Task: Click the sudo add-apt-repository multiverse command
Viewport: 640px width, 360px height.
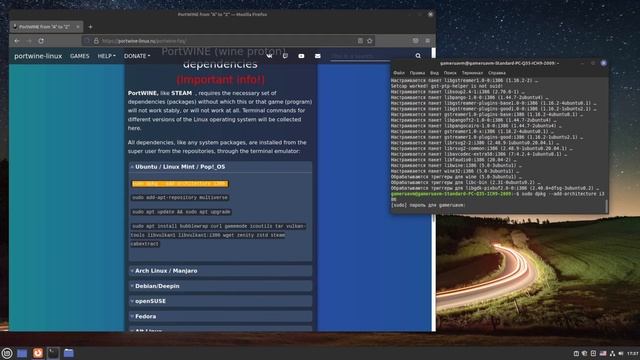Action: tap(180, 198)
